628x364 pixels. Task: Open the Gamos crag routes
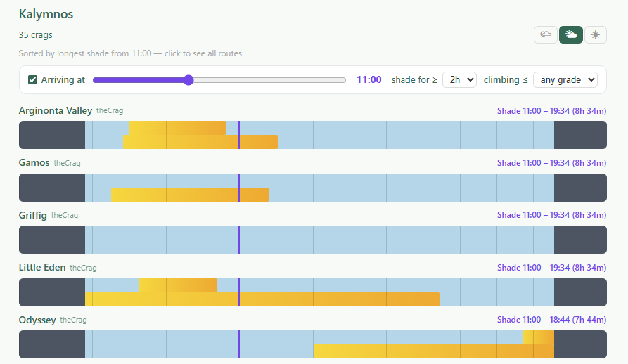pyautogui.click(x=34, y=163)
